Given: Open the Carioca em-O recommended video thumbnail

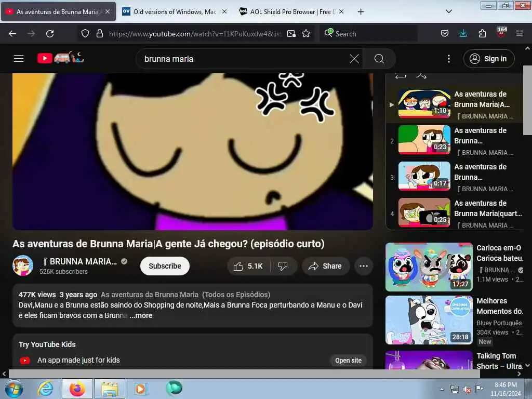Looking at the screenshot, I should click(429, 267).
